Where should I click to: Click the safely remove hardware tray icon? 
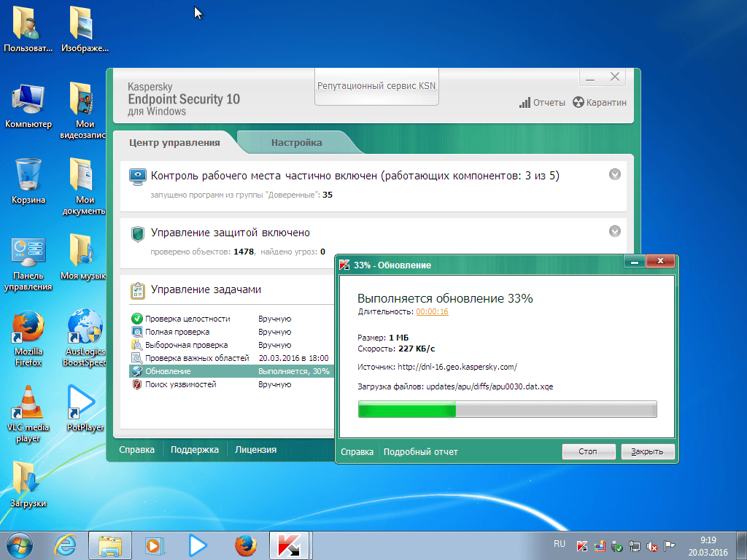pyautogui.click(x=617, y=546)
